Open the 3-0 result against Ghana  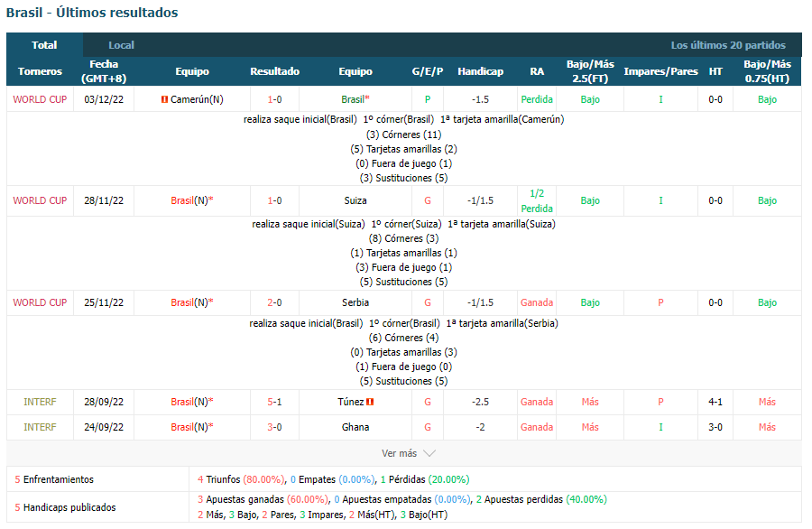tap(274, 428)
